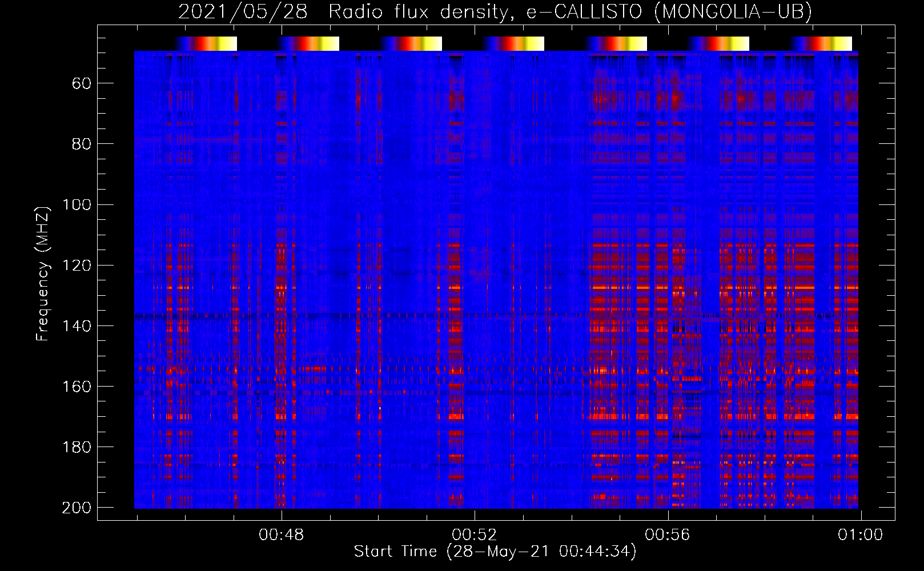
Task: Click the 80 MHz frequency tick label
Action: (x=82, y=144)
